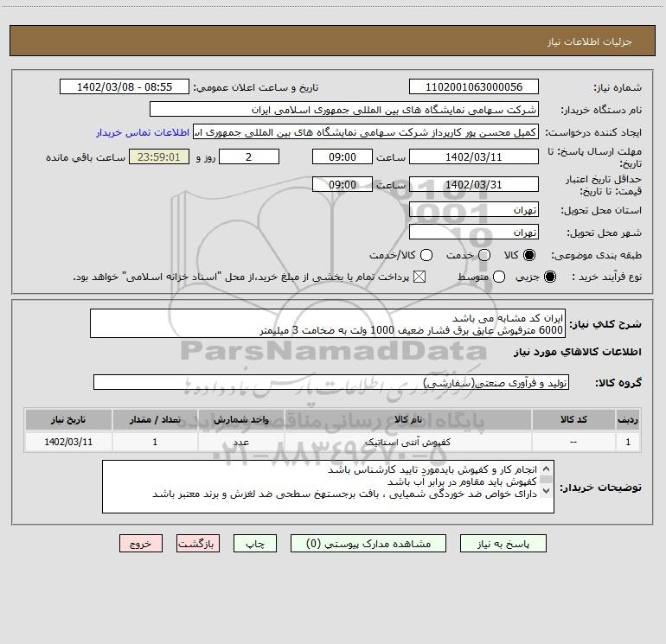Click table cell کفپوش آنتی استاتیک
This screenshot has width=666, height=644.
(x=408, y=442)
